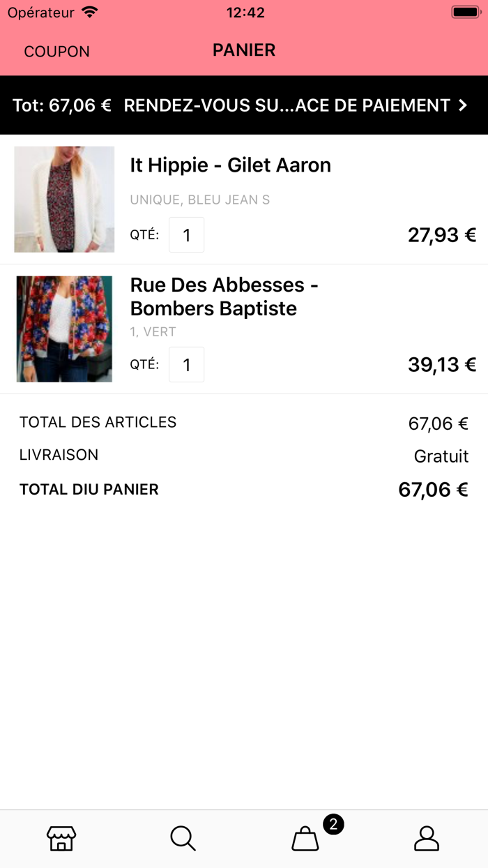Open the cart bag tab icon

pos(305,839)
